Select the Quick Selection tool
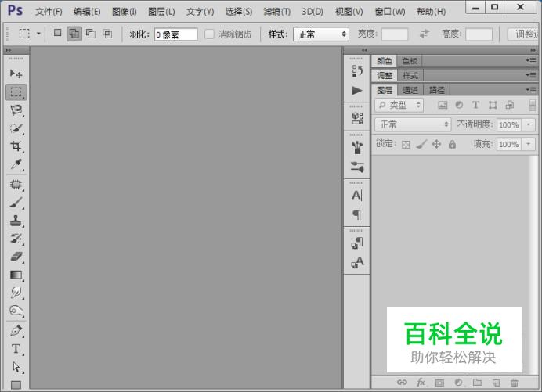 coord(16,128)
